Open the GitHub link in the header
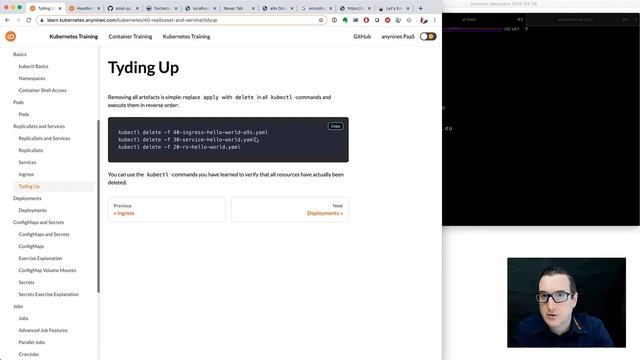Screen dimensions: 640x360 [x=362, y=36]
